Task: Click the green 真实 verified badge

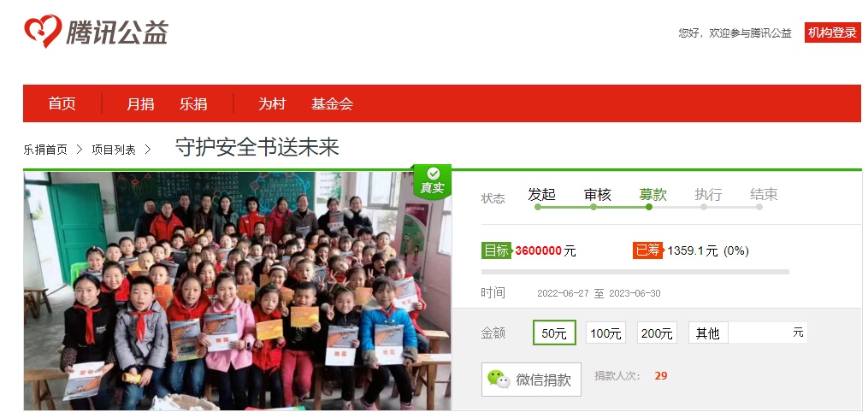Action: pos(433,181)
